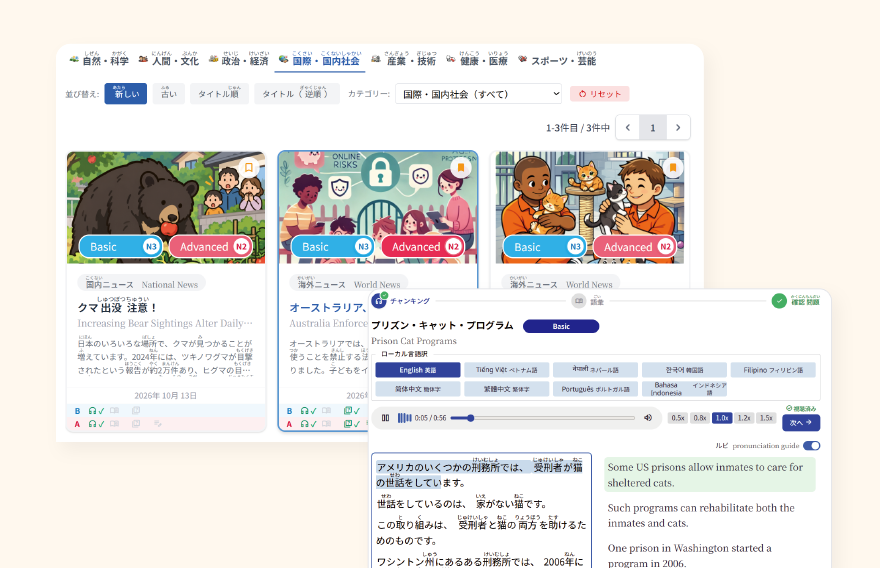The width and height of the screenshot is (880, 568).
Task: Click the リセット reset button
Action: [x=599, y=94]
